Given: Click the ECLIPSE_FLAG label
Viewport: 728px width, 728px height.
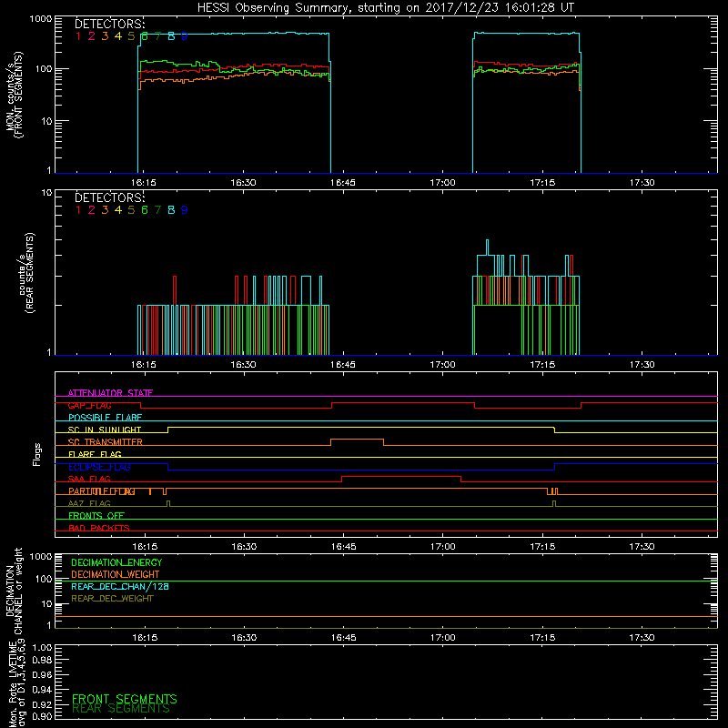Looking at the screenshot, I should (x=99, y=467).
